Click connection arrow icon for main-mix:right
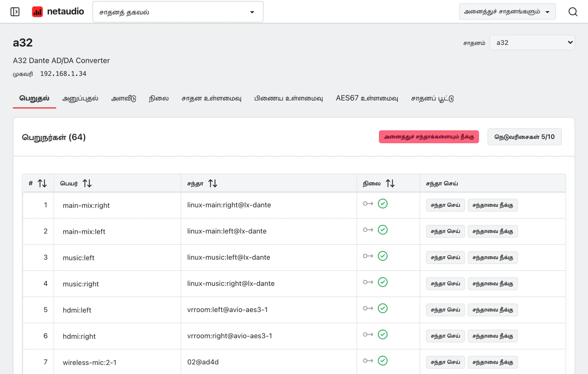 point(368,204)
